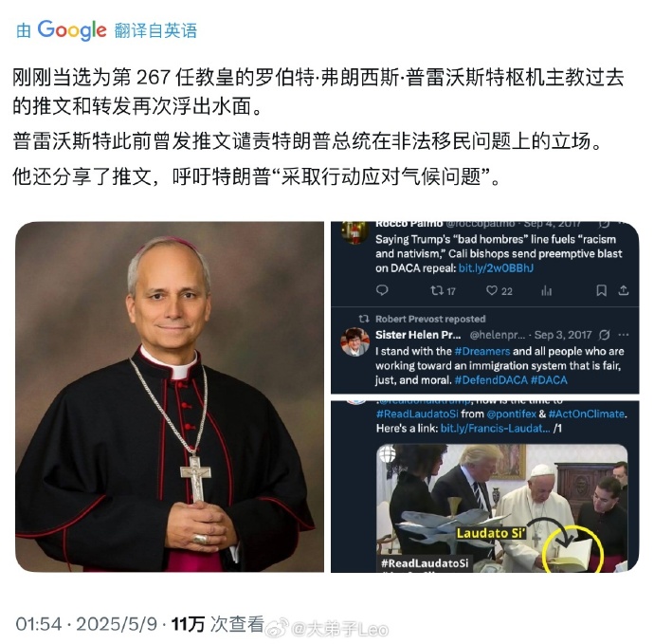Open the bishop portrait photo
Image resolution: width=654 pixels, height=644 pixels.
(170, 396)
